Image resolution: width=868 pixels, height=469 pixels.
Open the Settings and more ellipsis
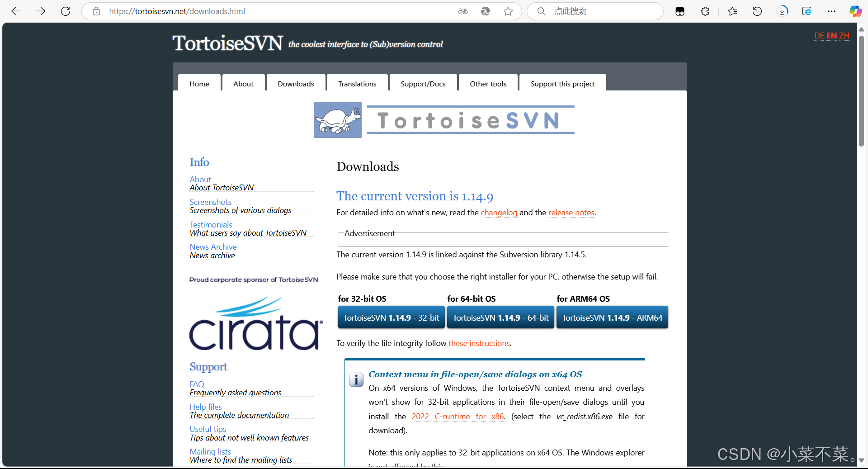pyautogui.click(x=832, y=11)
